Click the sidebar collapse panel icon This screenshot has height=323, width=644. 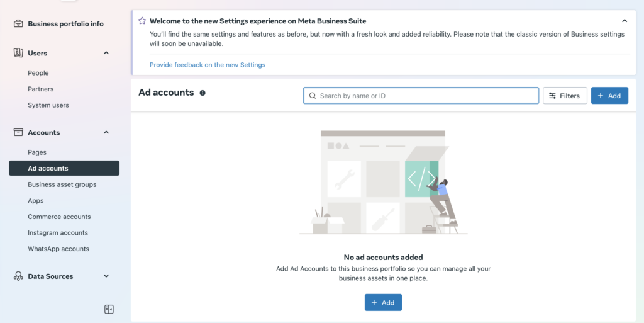109,309
